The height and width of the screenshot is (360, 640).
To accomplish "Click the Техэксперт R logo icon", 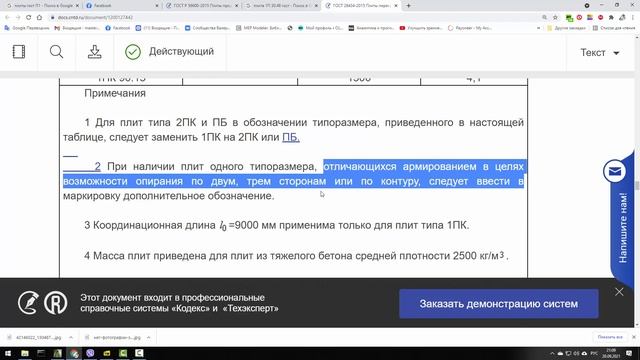I will coord(56,302).
